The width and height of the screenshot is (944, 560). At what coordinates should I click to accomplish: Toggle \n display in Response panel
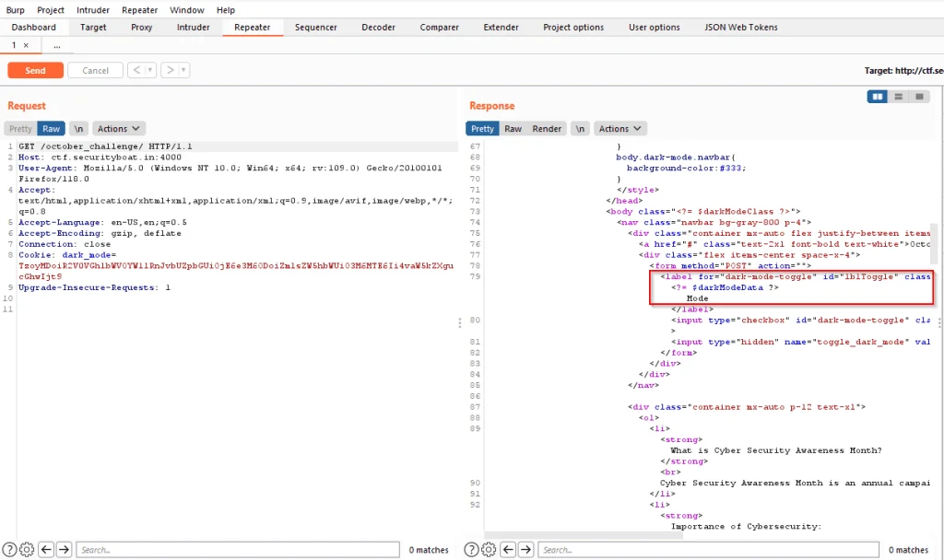coord(580,129)
